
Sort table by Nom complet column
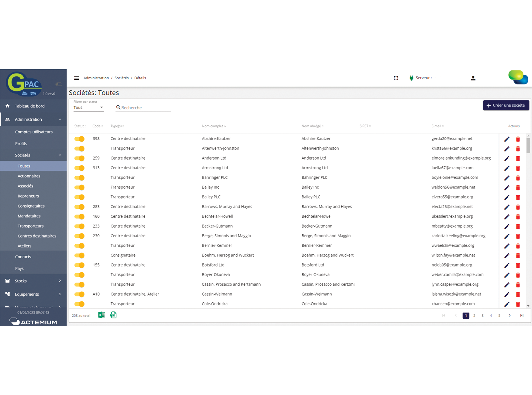coord(214,126)
